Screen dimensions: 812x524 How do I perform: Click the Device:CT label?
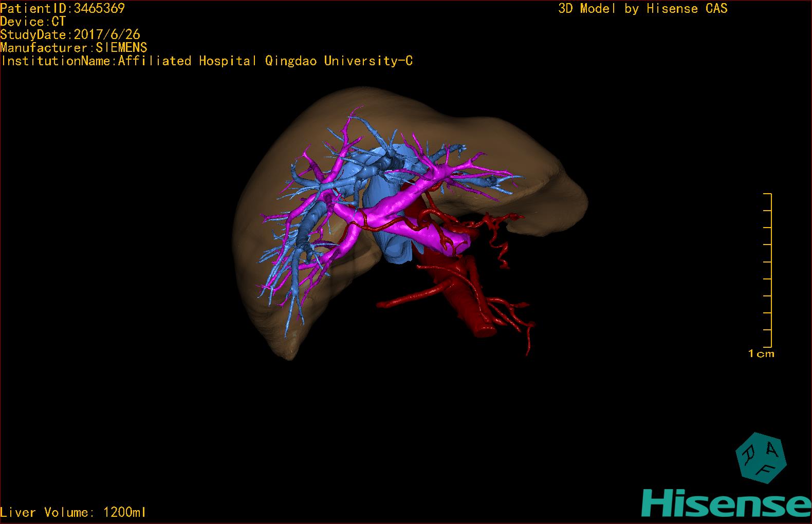pos(33,22)
